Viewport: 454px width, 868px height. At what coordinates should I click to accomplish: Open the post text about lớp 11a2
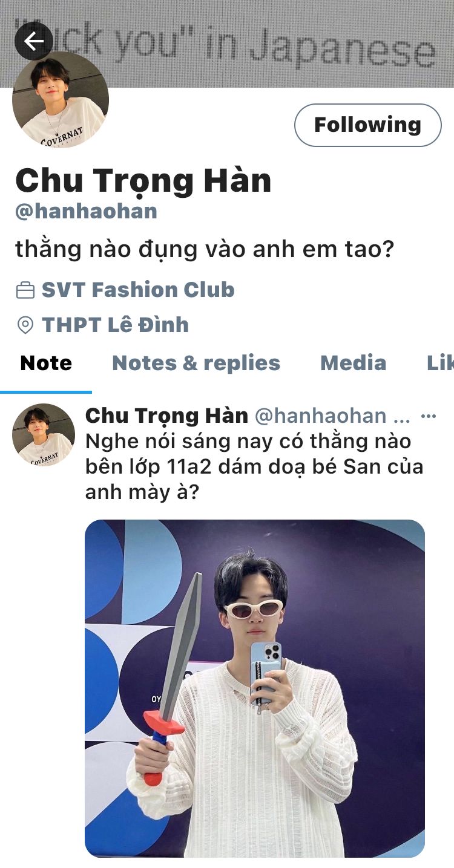pos(254,466)
